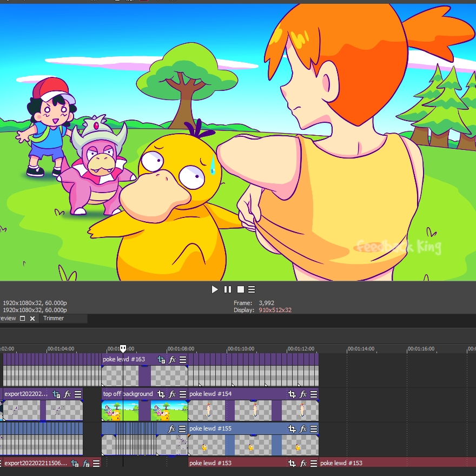476x476 pixels.
Task: Undock the Video Preview window
Action: [x=22, y=319]
